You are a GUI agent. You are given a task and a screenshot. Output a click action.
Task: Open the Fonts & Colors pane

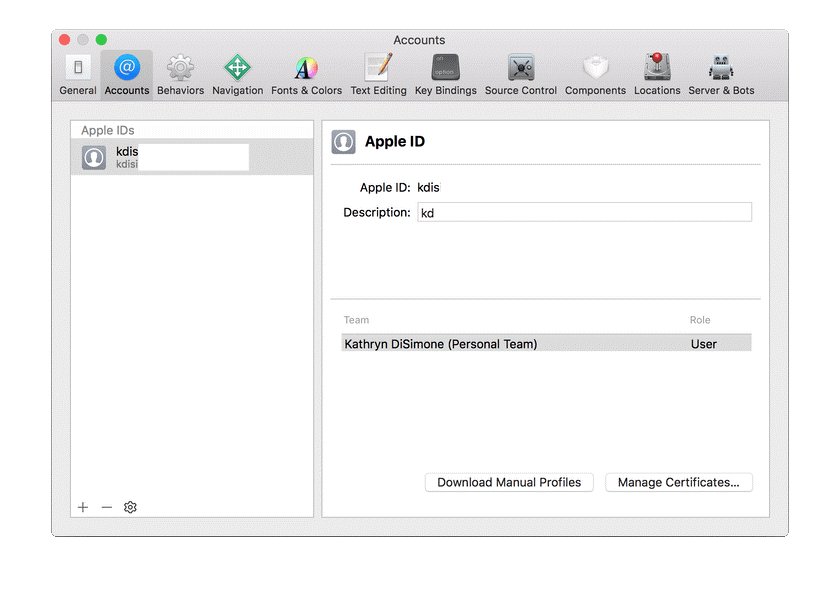click(306, 76)
